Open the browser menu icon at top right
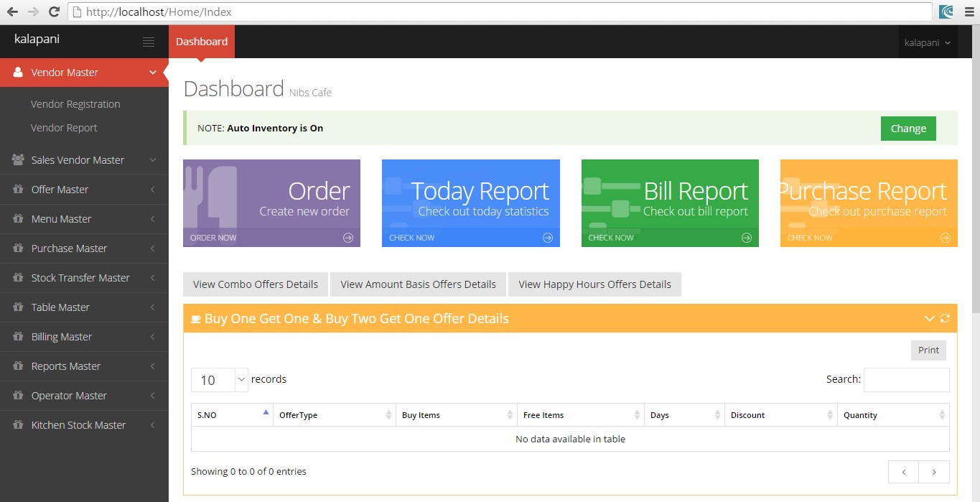This screenshot has width=980, height=502. [x=969, y=11]
